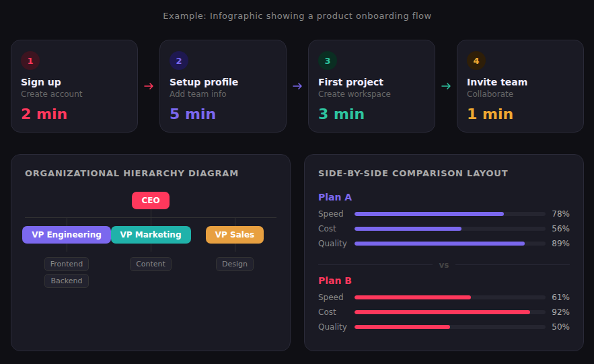This screenshot has width=594, height=364.
Task: Click the Invite team card title
Action: pyautogui.click(x=497, y=82)
